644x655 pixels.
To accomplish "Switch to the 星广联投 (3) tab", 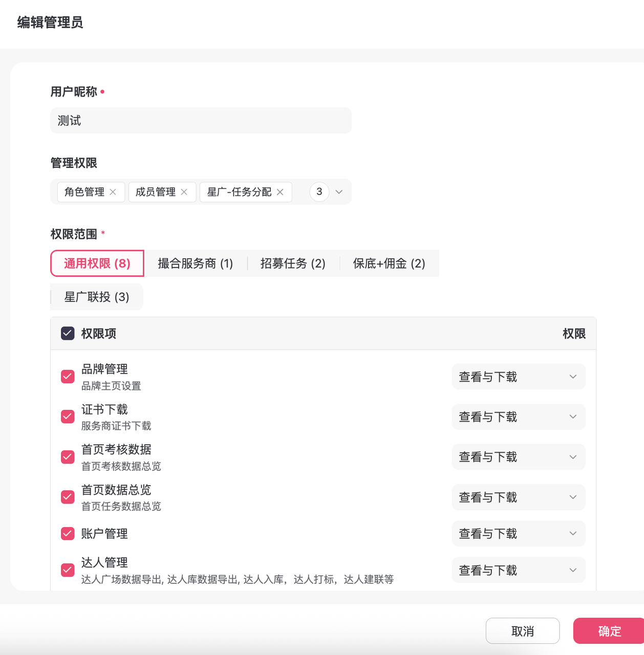I will (97, 297).
